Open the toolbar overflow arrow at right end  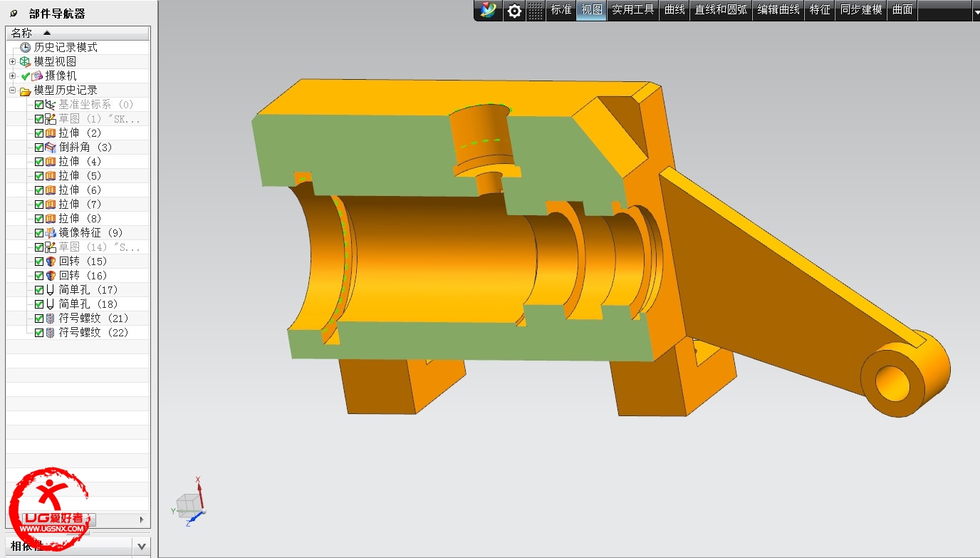pos(976,11)
